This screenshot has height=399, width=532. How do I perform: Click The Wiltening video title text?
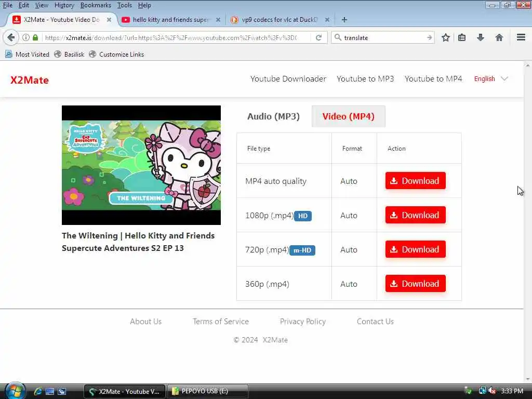[x=138, y=242]
